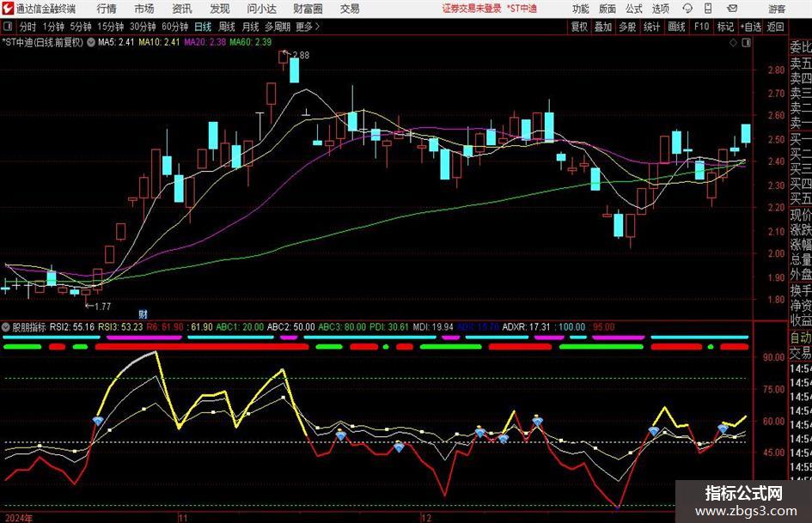Click the 2024年 label on time axis
This screenshot has width=812, height=523.
[19, 518]
